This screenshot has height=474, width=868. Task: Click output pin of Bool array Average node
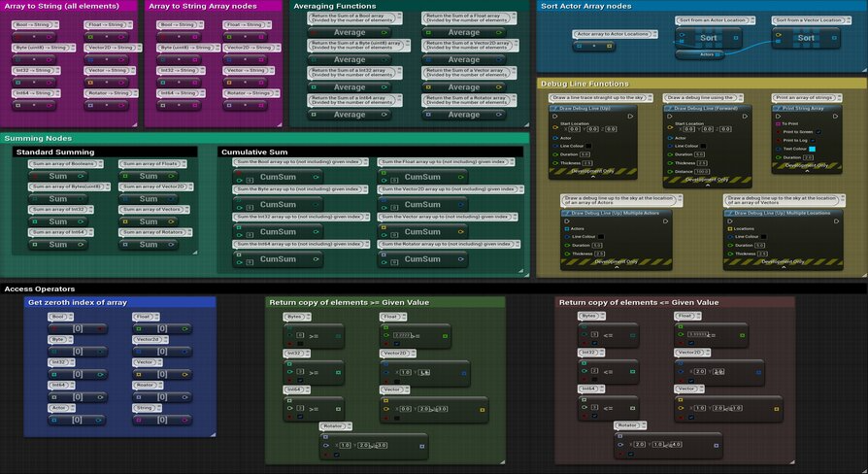[x=384, y=33]
